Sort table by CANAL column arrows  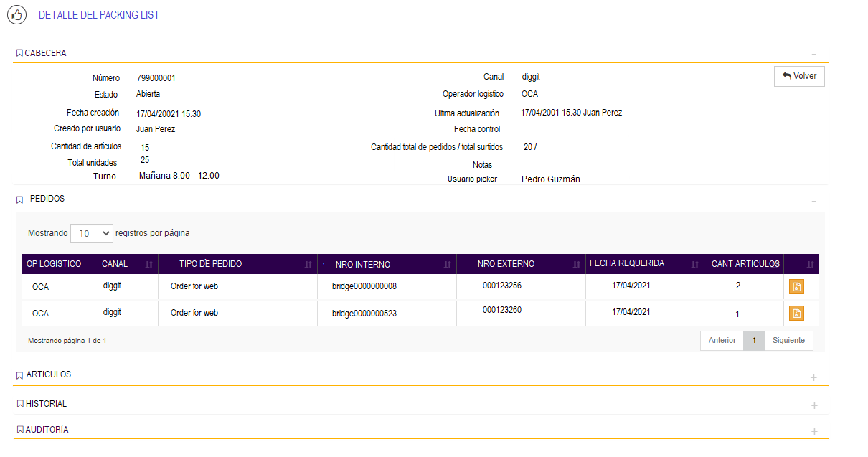pyautogui.click(x=149, y=265)
